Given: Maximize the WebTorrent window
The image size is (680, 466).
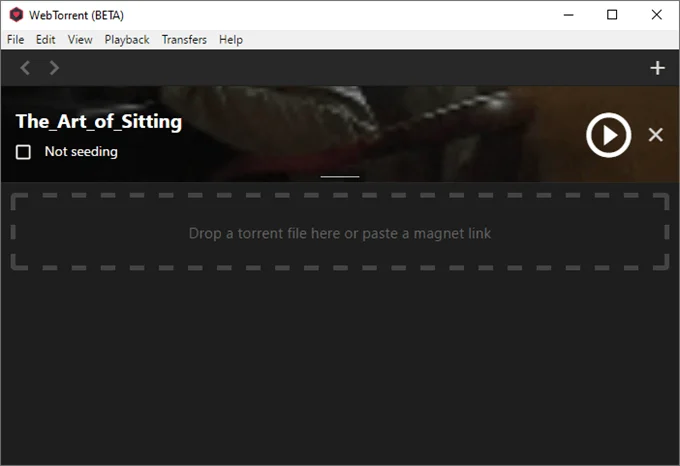Looking at the screenshot, I should point(612,15).
